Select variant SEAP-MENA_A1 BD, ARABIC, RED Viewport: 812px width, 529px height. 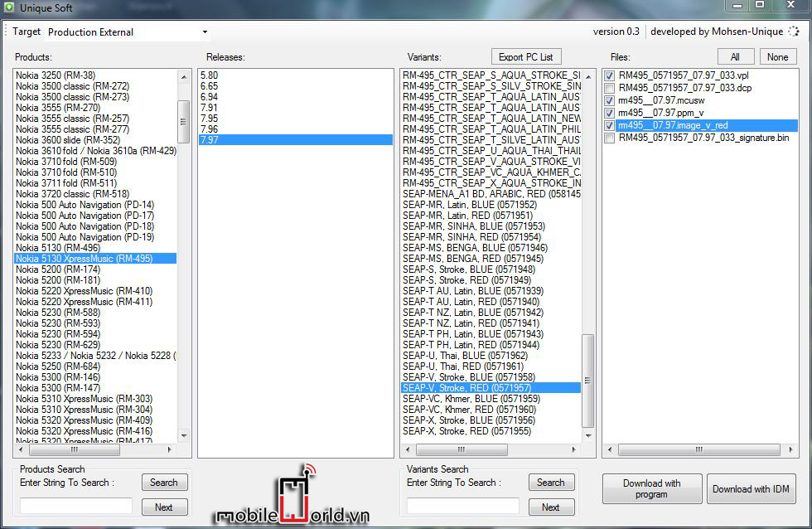[491, 194]
